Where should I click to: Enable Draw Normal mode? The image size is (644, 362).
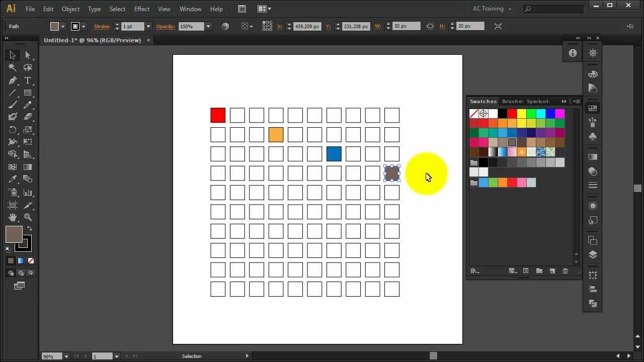click(x=11, y=273)
